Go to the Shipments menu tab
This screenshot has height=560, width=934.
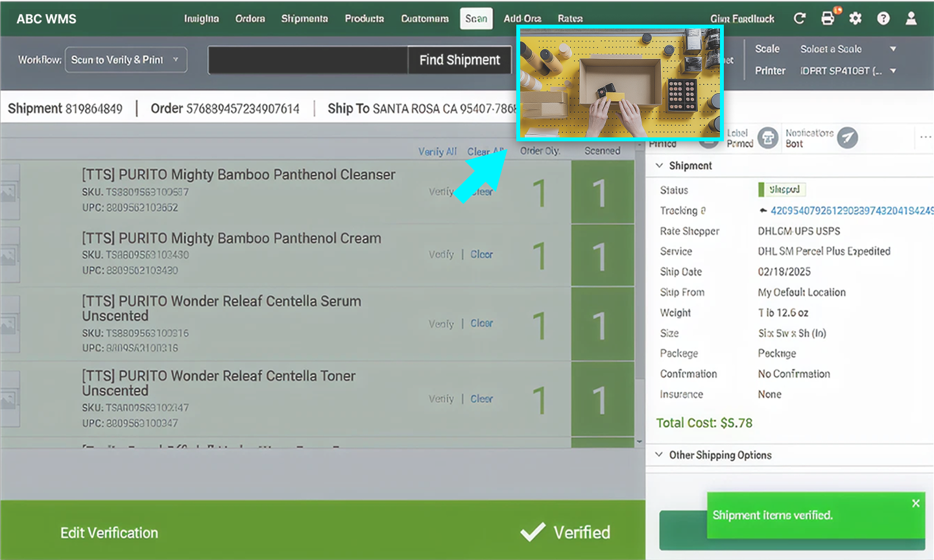tap(304, 19)
